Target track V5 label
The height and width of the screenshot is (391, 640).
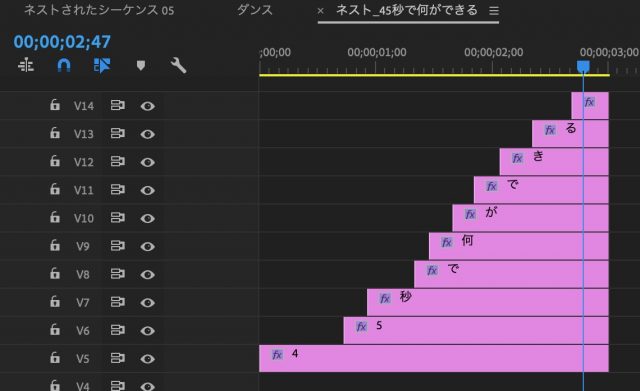[83, 359]
